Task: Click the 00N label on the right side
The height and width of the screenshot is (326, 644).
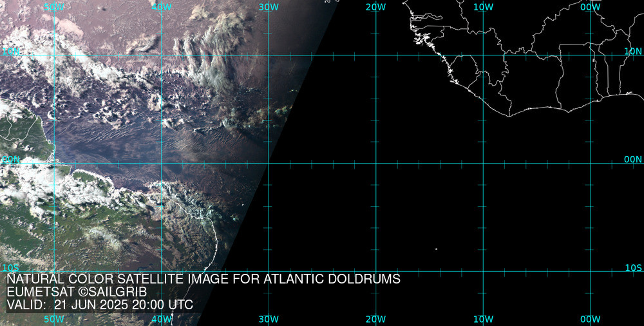Action: pos(633,160)
